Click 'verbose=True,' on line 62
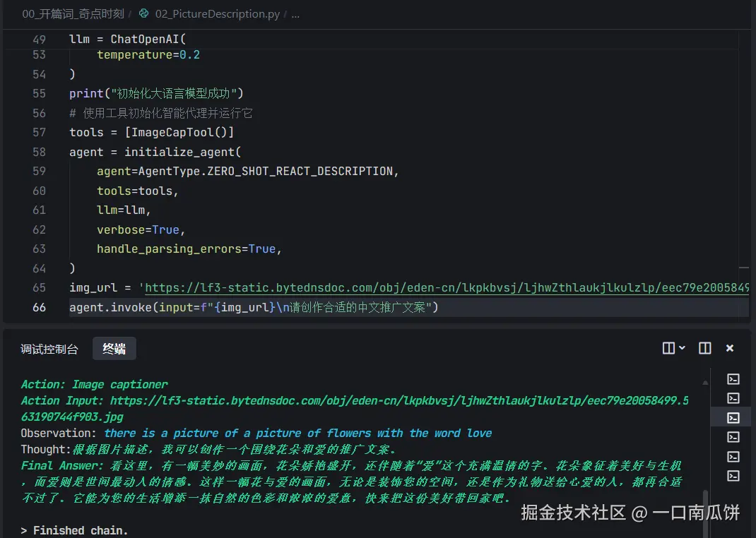The image size is (756, 538). [x=141, y=229]
